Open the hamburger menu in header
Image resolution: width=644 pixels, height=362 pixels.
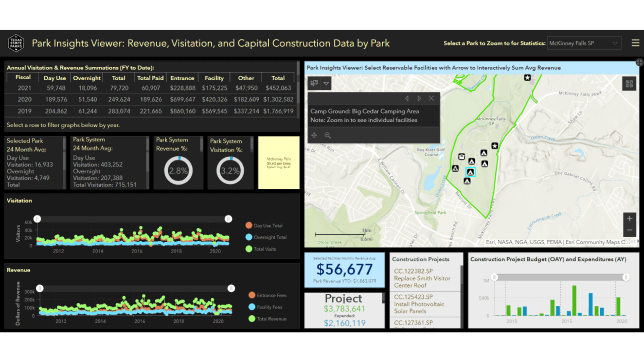click(x=635, y=43)
